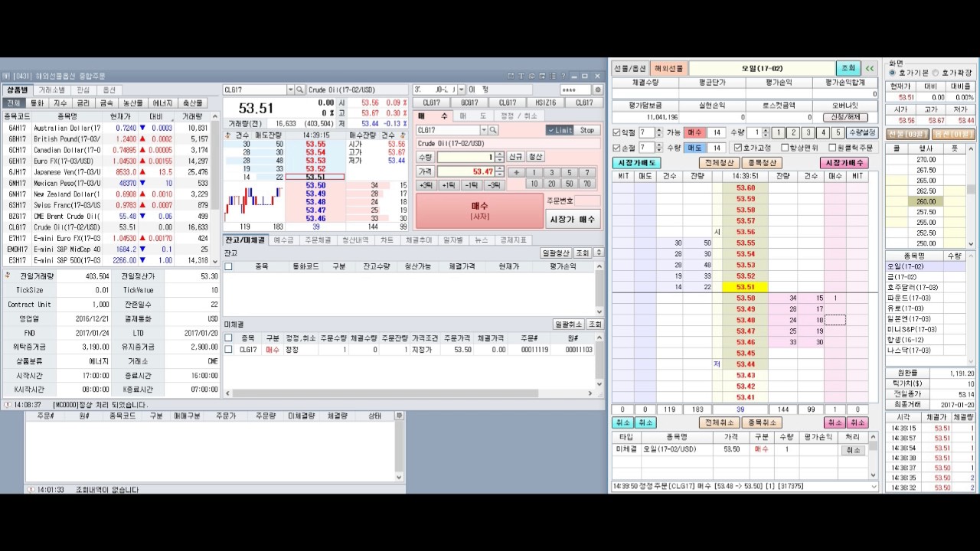980x551 pixels.
Task: Click the 수량설정 button
Action: click(x=862, y=133)
